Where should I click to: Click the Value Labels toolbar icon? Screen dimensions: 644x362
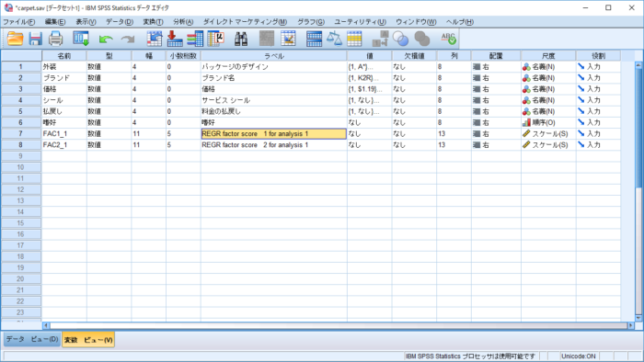pyautogui.click(x=380, y=39)
